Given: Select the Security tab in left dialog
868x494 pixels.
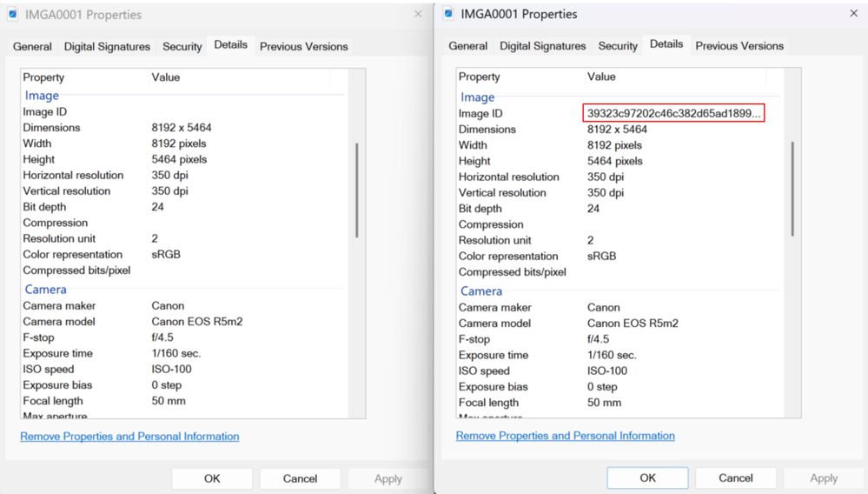Looking at the screenshot, I should [x=182, y=47].
